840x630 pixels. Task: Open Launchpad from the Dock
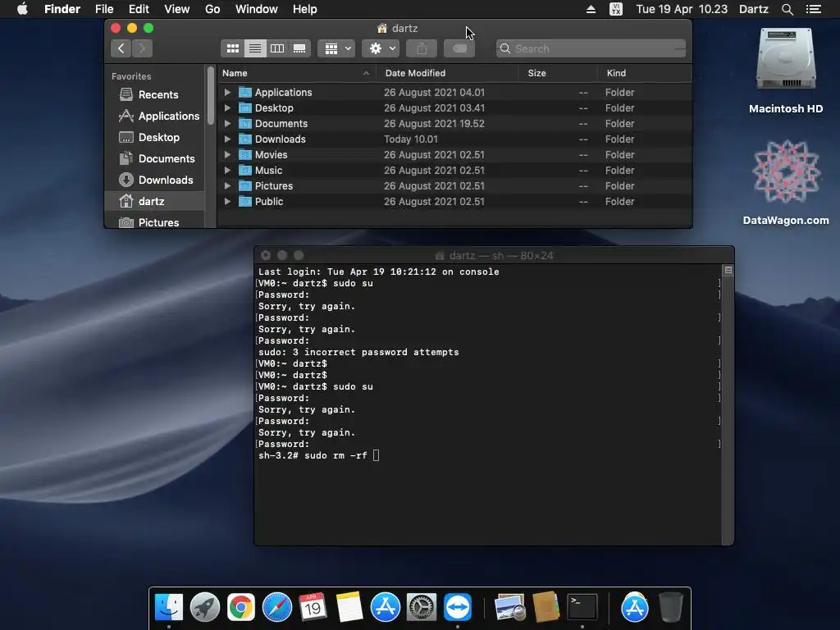click(x=205, y=607)
